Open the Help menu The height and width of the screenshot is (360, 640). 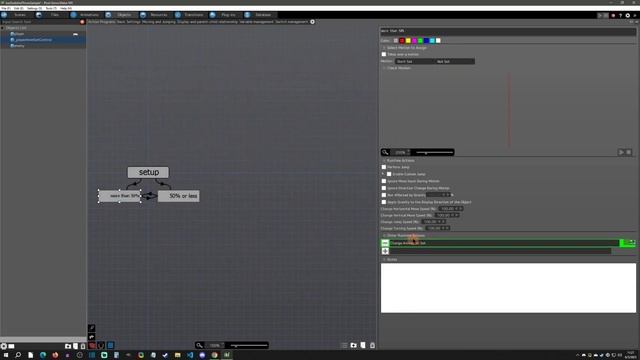66,8
